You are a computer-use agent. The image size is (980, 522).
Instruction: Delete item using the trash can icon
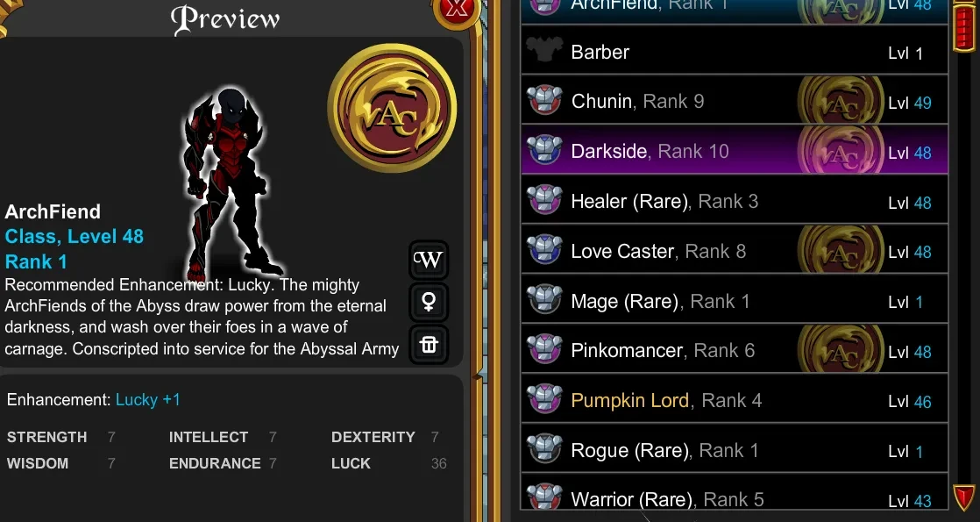point(429,344)
